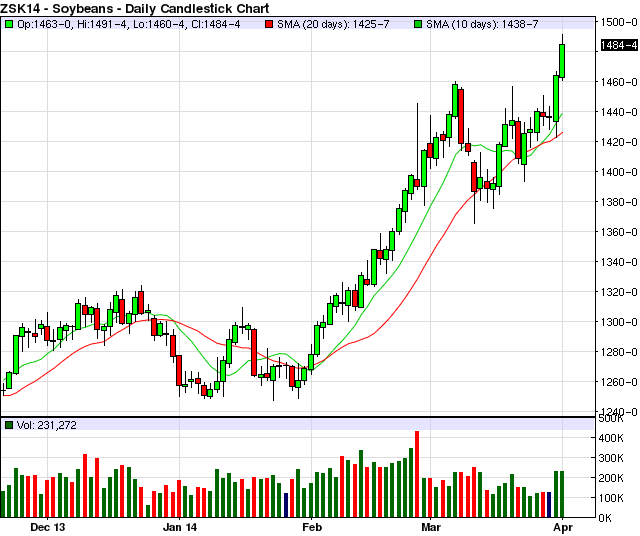The width and height of the screenshot is (640, 536).
Task: Click the red SMA 20 days swatch
Action: 269,24
